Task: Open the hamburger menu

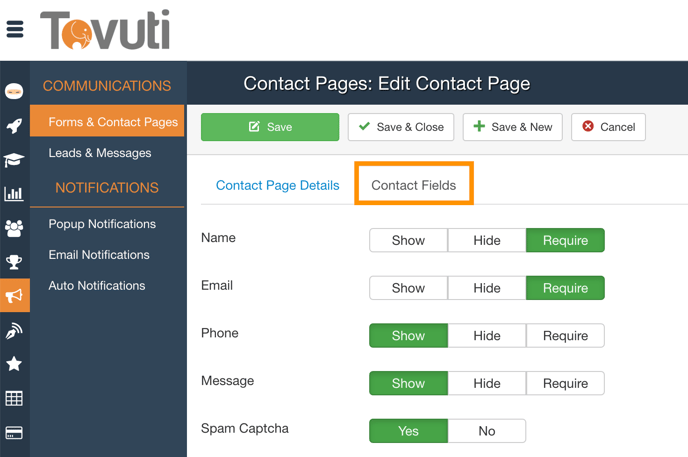Action: click(x=15, y=29)
